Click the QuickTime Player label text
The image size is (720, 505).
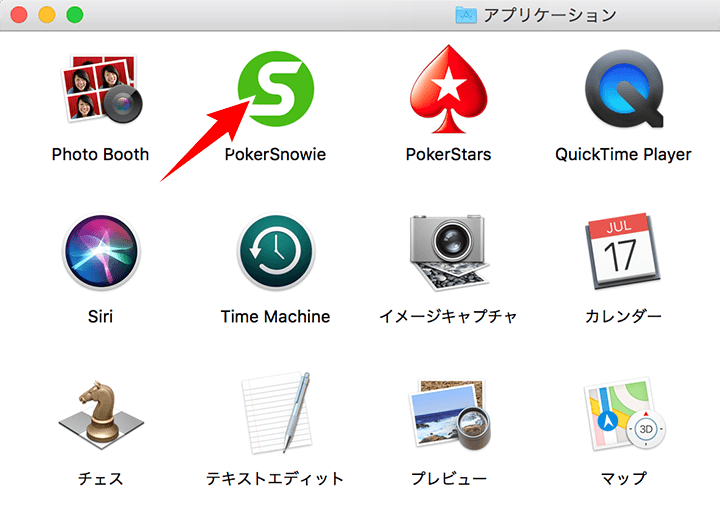click(x=623, y=155)
